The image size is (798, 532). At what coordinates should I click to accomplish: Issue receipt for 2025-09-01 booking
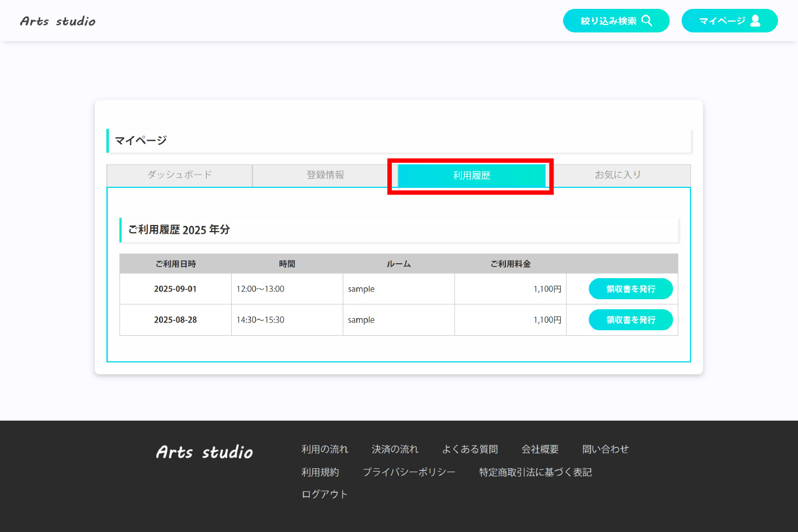tap(631, 289)
